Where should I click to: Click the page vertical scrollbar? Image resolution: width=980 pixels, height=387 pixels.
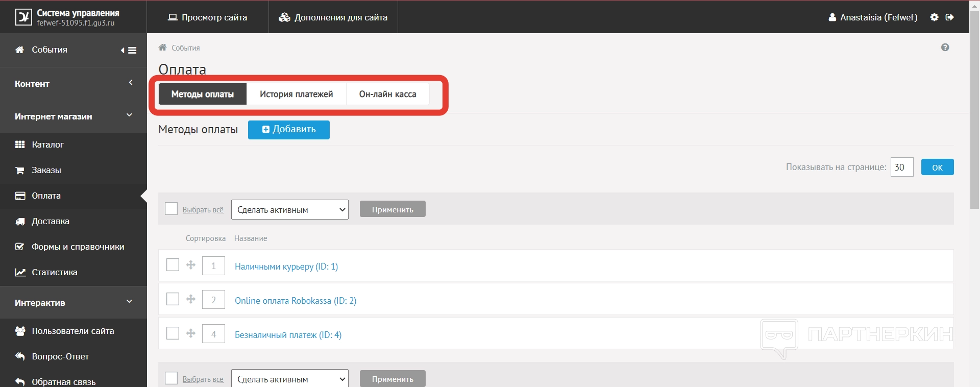975,110
